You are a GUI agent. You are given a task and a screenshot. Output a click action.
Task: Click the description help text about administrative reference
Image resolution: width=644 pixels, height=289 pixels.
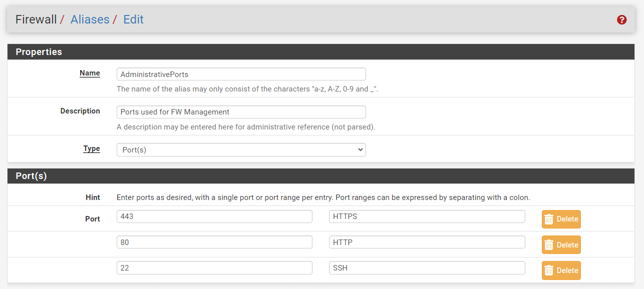(246, 127)
